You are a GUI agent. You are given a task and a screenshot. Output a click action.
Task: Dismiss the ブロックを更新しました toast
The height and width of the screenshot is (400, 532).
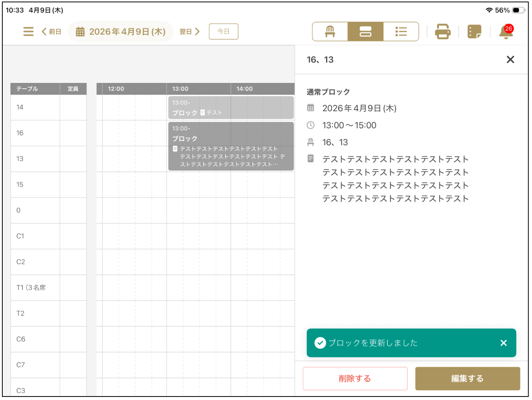(503, 343)
